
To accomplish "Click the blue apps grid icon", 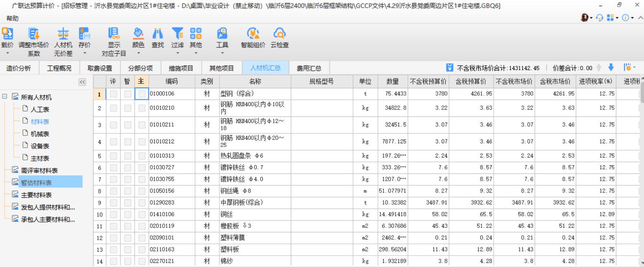I will pos(610,18).
